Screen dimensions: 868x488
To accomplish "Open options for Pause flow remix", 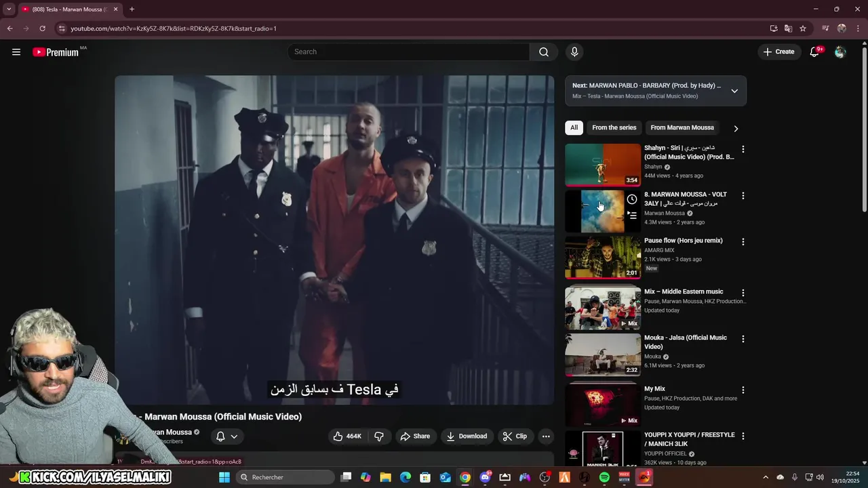I will 743,242.
